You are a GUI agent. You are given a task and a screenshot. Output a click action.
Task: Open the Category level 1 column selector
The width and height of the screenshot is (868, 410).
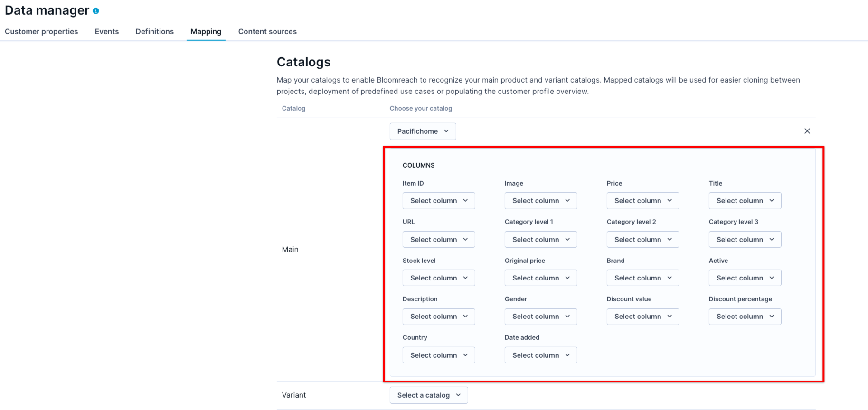(x=540, y=239)
